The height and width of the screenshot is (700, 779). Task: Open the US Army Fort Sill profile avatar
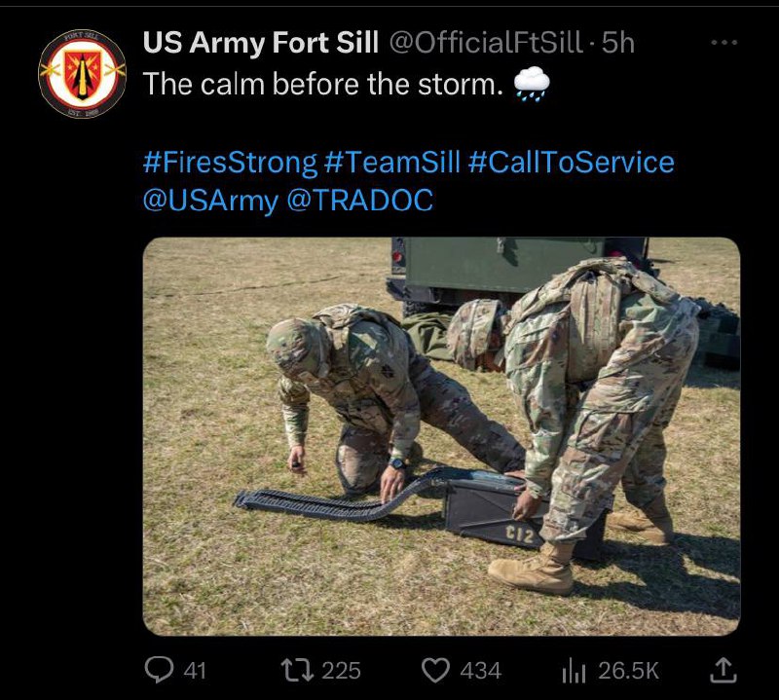coord(83,73)
